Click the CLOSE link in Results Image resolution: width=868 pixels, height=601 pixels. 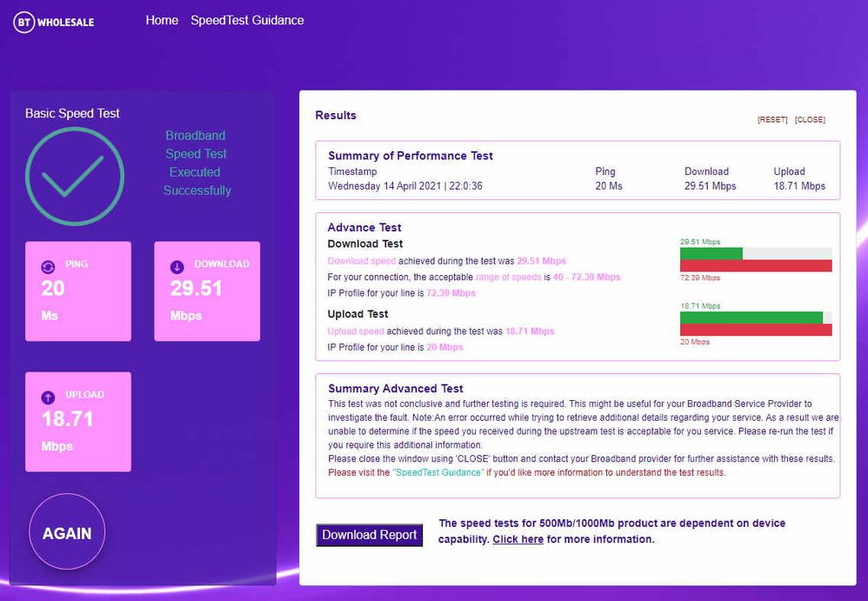click(x=810, y=120)
